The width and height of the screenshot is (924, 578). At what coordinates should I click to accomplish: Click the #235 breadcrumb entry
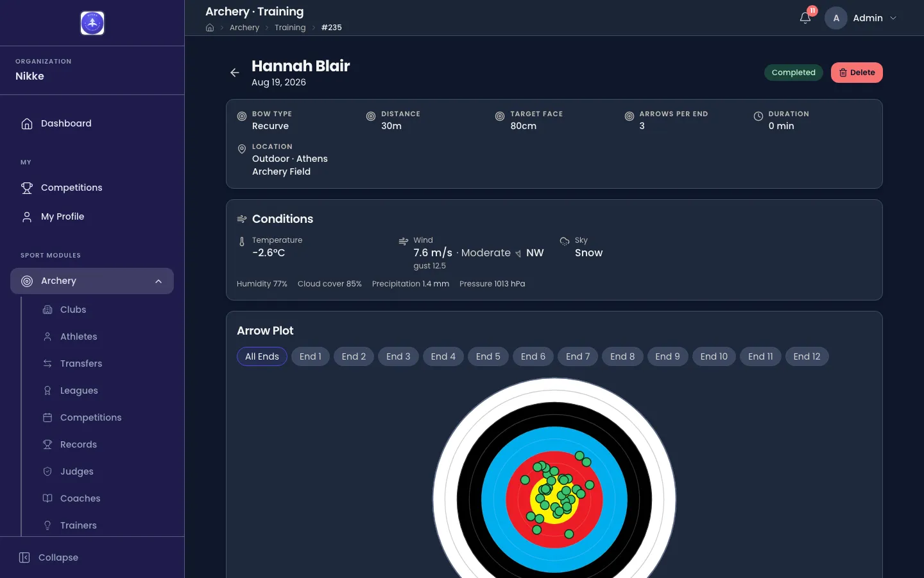coord(331,28)
